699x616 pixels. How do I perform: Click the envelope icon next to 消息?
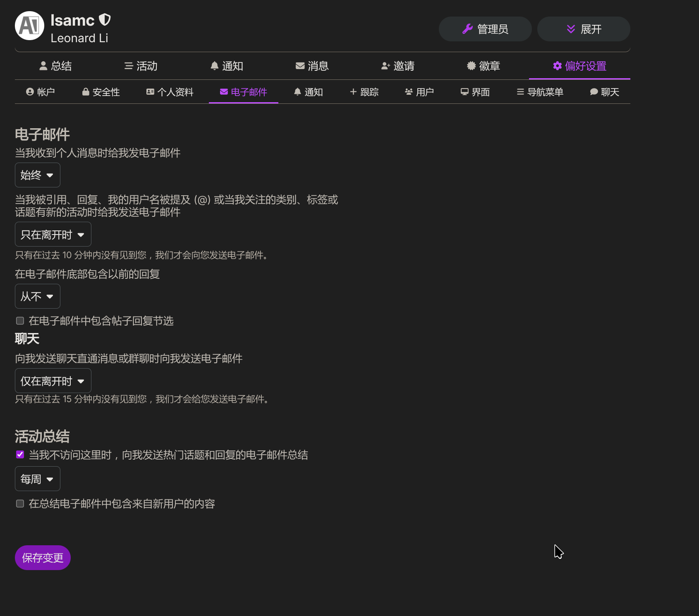coord(300,66)
